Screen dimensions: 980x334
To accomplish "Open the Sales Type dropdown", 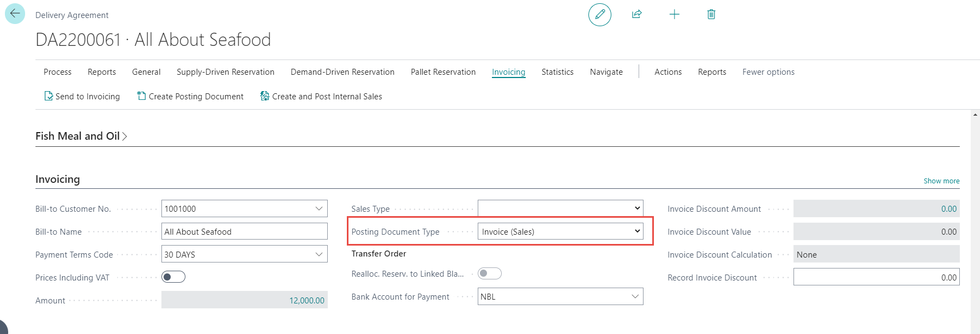I will click(x=560, y=208).
